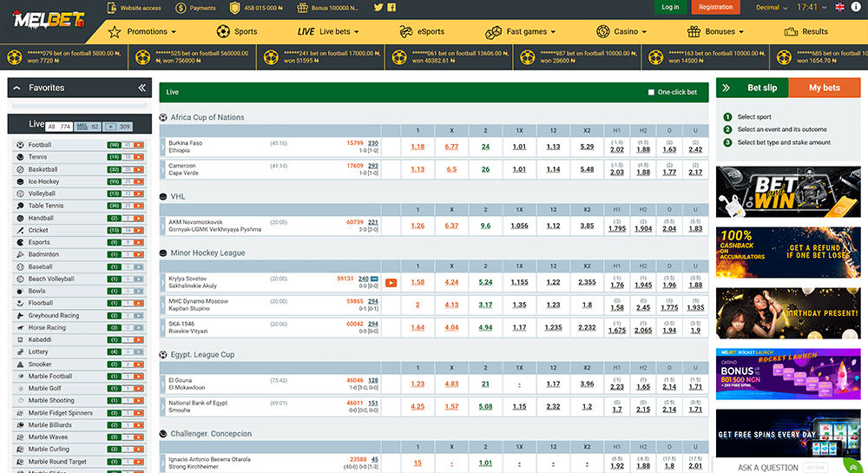Click the scroll-to-top arrow icon
The height and width of the screenshot is (473, 868).
tap(854, 467)
